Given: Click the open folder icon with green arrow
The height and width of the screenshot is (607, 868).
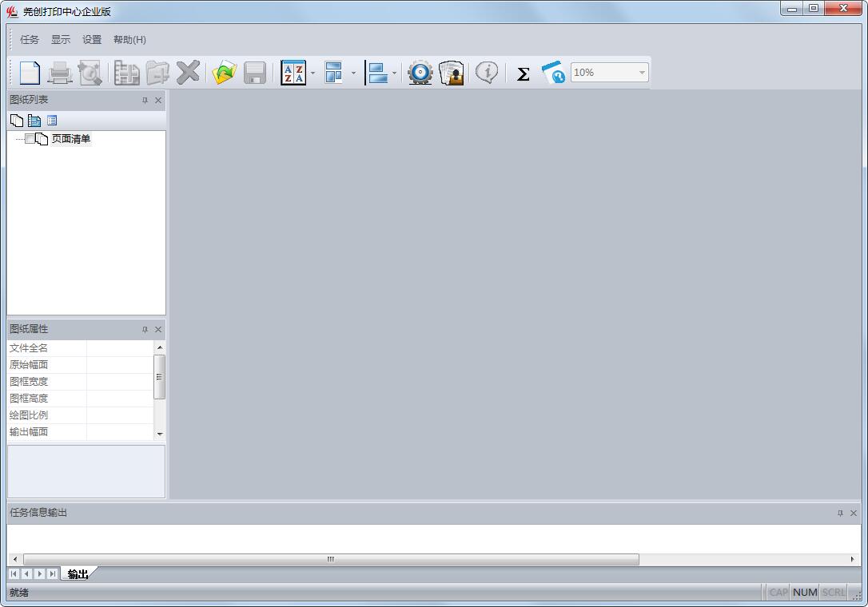Looking at the screenshot, I should coord(224,73).
